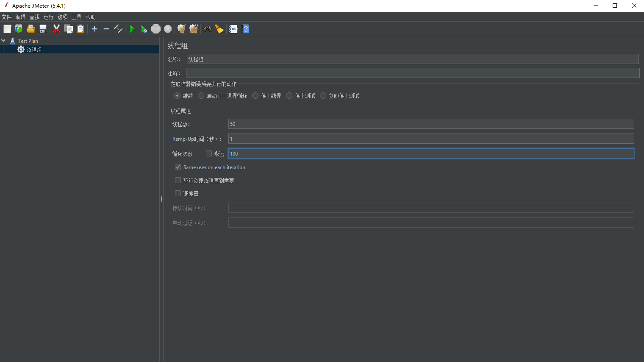Image resolution: width=644 pixels, height=362 pixels.
Task: Click the Help question mark icon
Action: (245, 29)
